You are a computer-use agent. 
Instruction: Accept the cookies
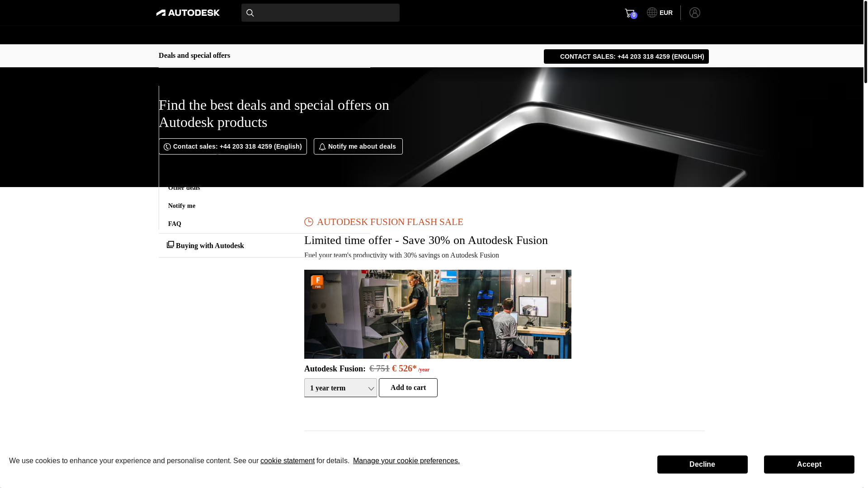(x=809, y=465)
